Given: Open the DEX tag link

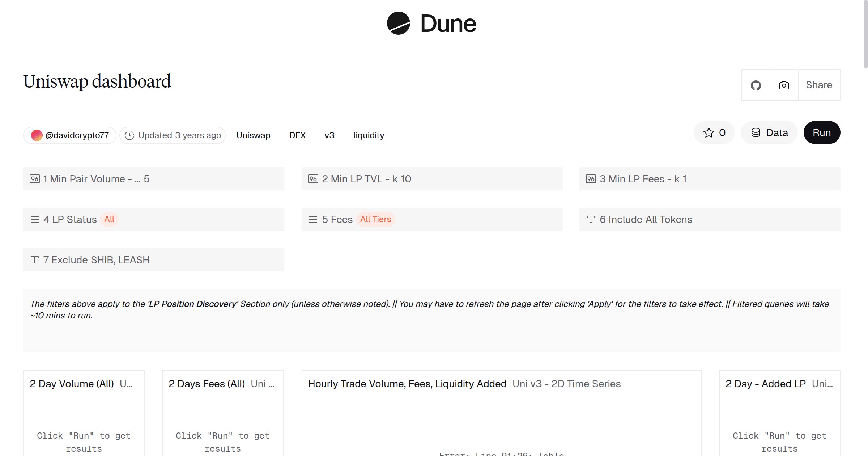Looking at the screenshot, I should click(x=297, y=135).
